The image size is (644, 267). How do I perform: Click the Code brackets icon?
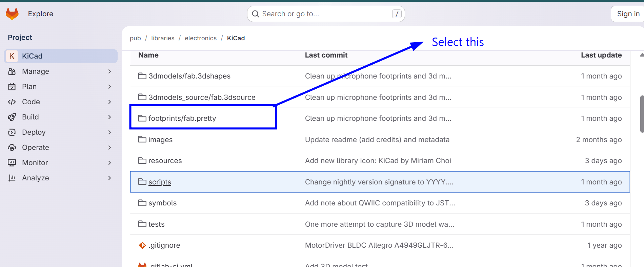(x=12, y=102)
